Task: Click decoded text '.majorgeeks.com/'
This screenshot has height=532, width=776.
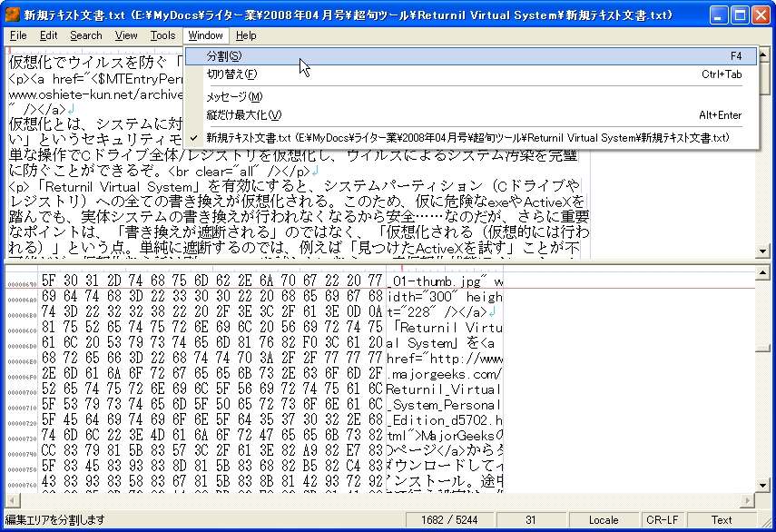Action: pos(445,374)
